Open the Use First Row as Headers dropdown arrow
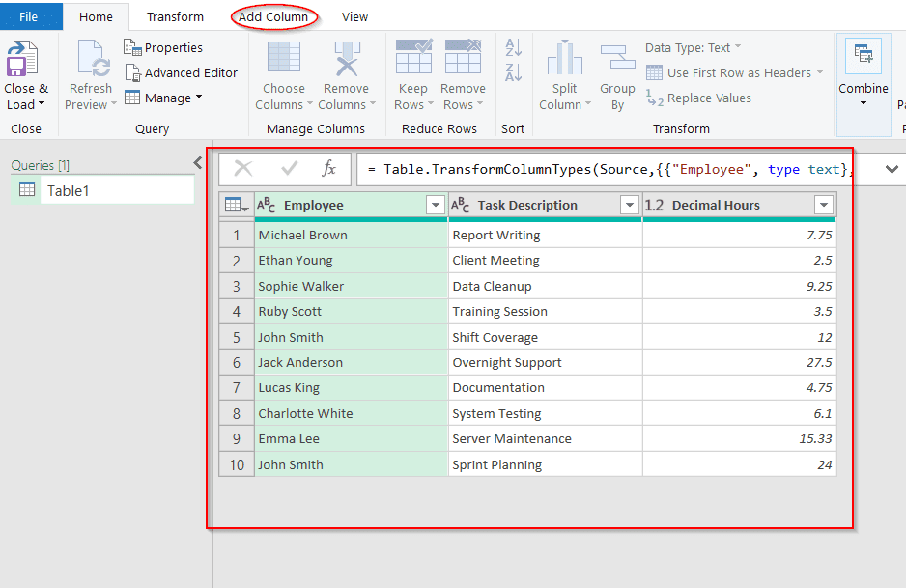Image resolution: width=906 pixels, height=588 pixels. [819, 72]
